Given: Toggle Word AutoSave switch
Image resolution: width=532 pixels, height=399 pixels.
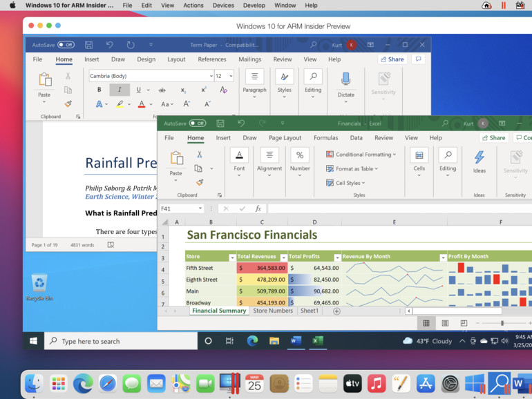Looking at the screenshot, I should click(x=66, y=45).
